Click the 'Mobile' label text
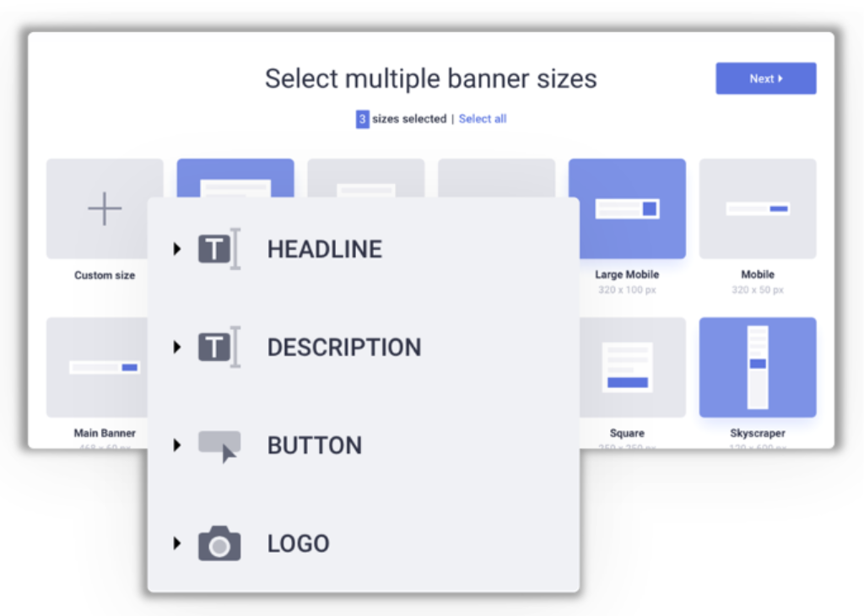864x616 pixels. click(x=758, y=274)
